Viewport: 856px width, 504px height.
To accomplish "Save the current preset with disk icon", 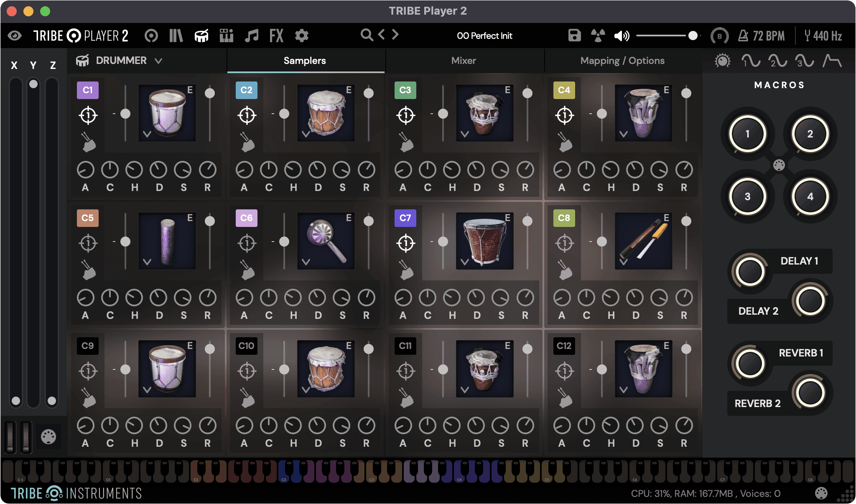I will click(575, 36).
